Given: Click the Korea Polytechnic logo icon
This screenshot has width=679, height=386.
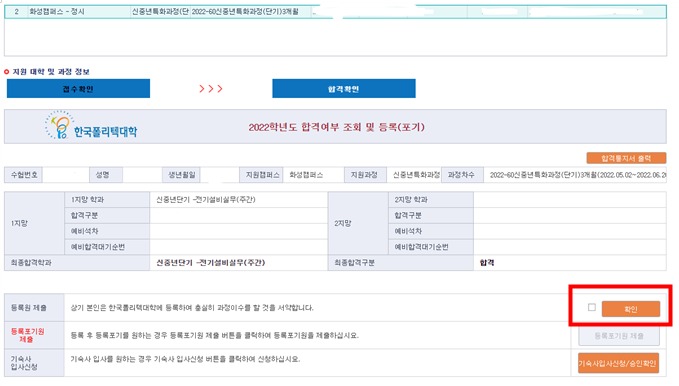Looking at the screenshot, I should click(59, 125).
